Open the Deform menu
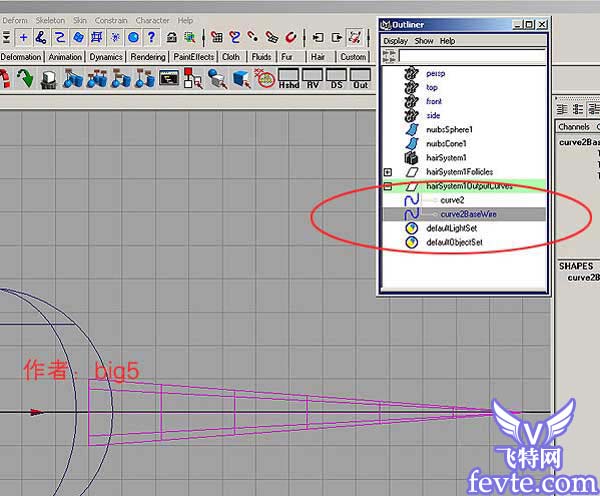The image size is (600, 496). tap(15, 20)
